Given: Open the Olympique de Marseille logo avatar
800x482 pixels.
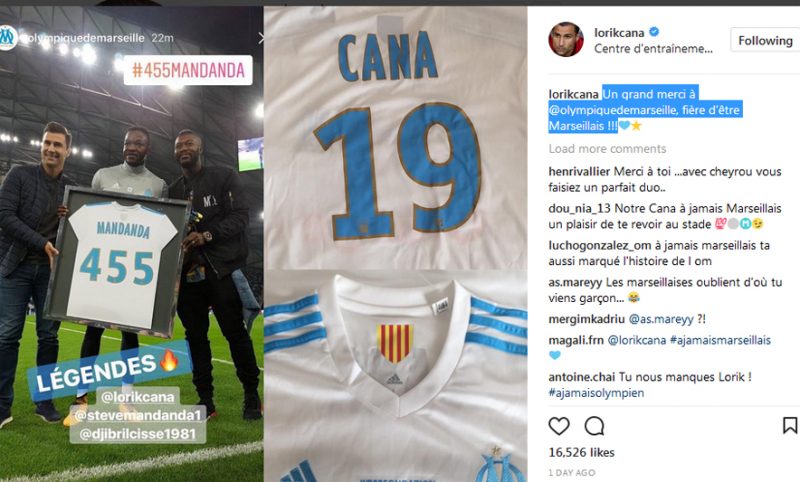Looking at the screenshot, I should pyautogui.click(x=8, y=37).
